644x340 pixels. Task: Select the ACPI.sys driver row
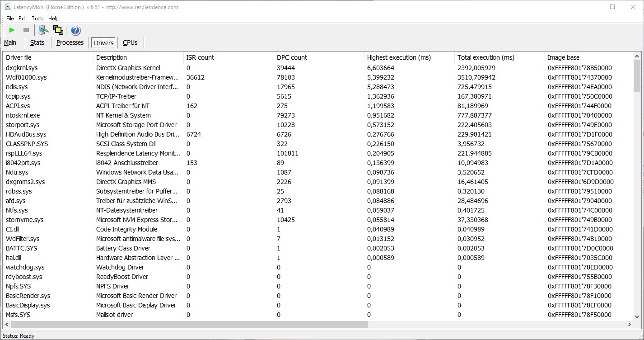318,106
